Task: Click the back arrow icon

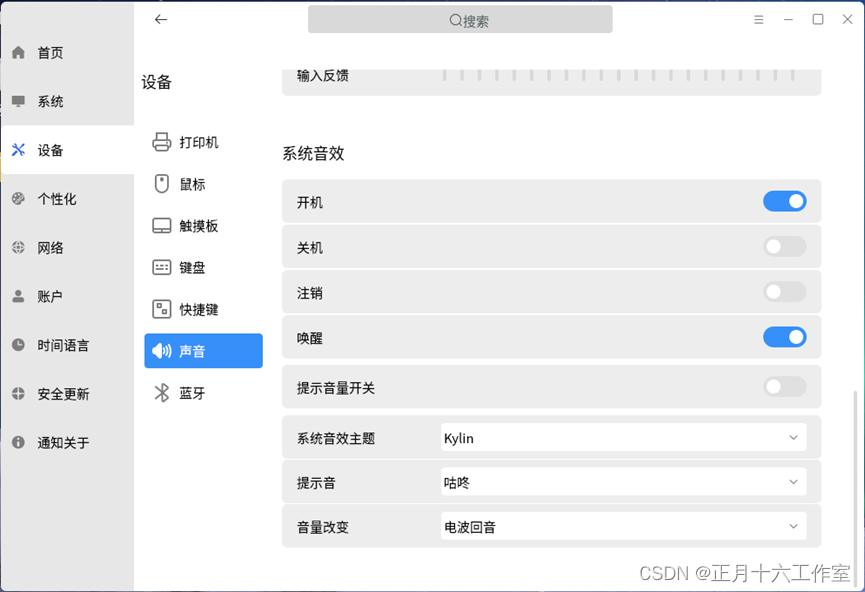Action: point(161,20)
